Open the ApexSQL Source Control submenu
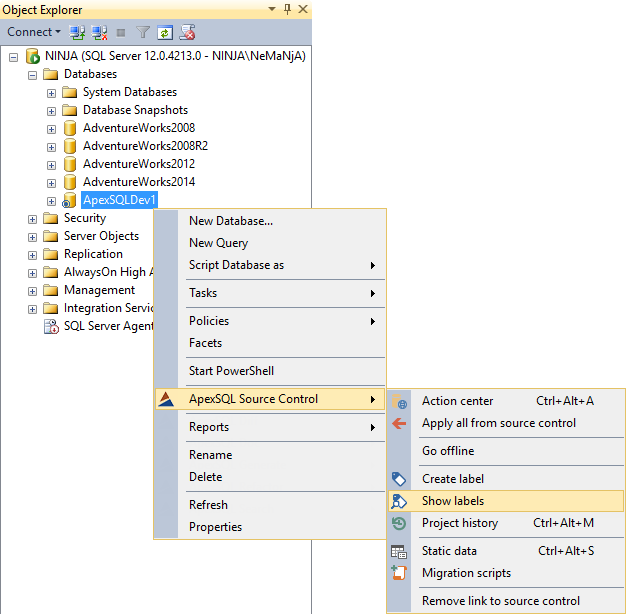The height and width of the screenshot is (614, 626). 270,399
